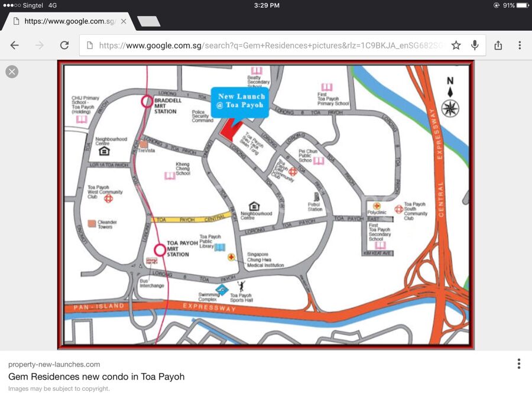Close the image preview with the X
Image resolution: width=532 pixels, height=399 pixels.
pyautogui.click(x=12, y=72)
